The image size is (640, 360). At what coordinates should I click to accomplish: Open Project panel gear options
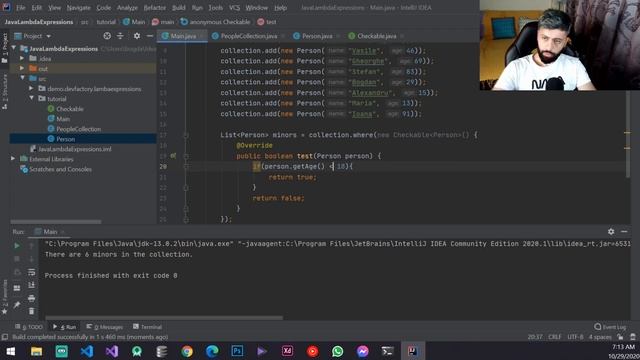[x=137, y=36]
